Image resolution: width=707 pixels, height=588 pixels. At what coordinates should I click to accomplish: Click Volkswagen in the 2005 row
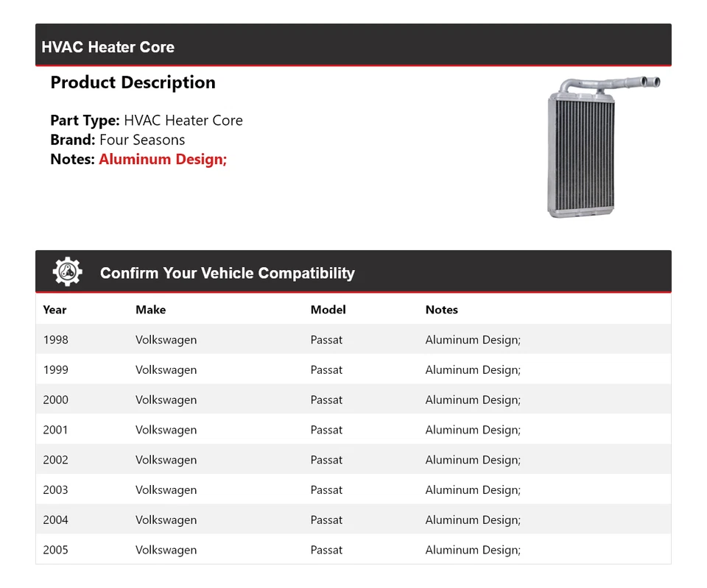166,550
